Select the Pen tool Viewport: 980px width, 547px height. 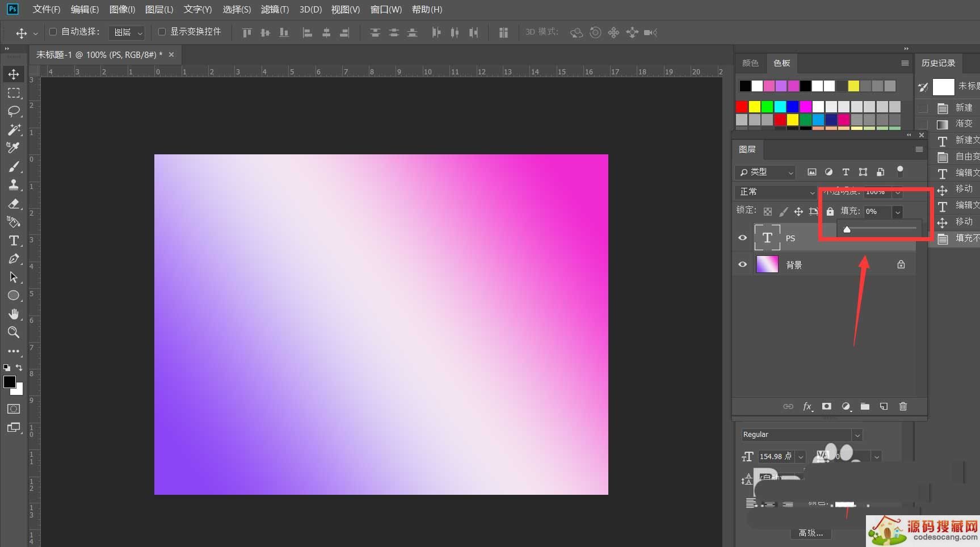click(x=14, y=259)
